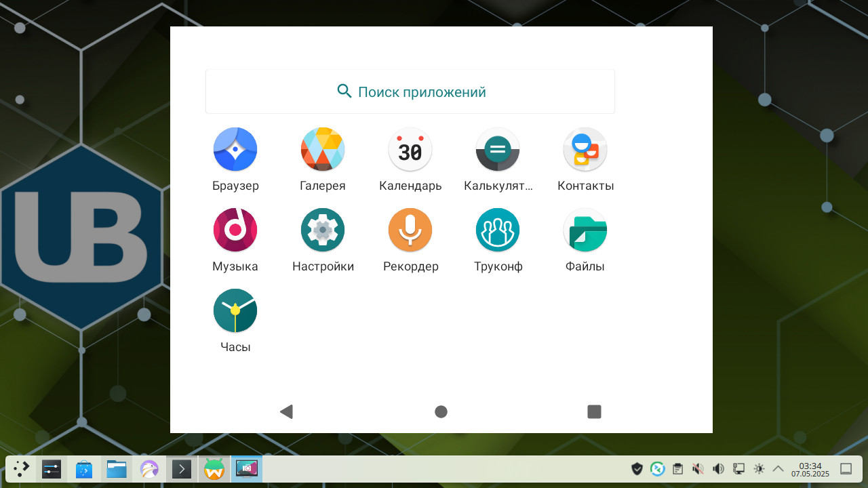The image size is (868, 488).
Task: Open the Календарь app
Action: tap(410, 149)
